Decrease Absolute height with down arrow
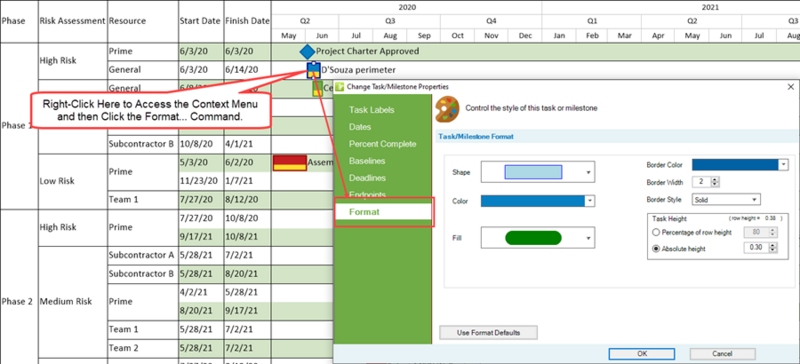Screen dimensions: 800x364 pyautogui.click(x=773, y=251)
